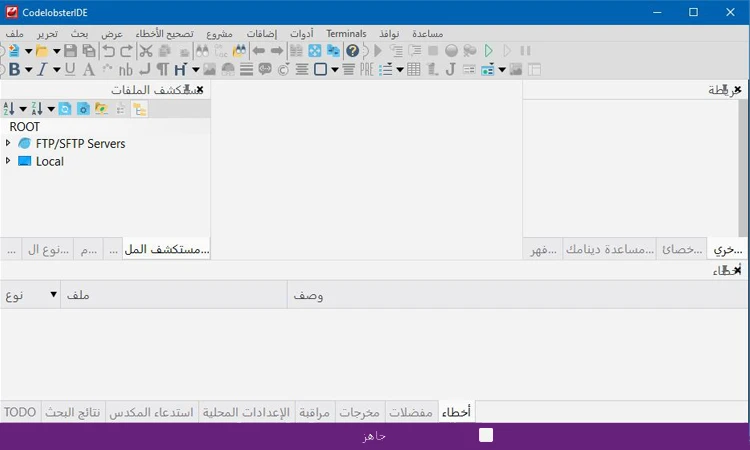The width and height of the screenshot is (750, 450).
Task: Click the Cut scissors icon
Action: click(146, 51)
